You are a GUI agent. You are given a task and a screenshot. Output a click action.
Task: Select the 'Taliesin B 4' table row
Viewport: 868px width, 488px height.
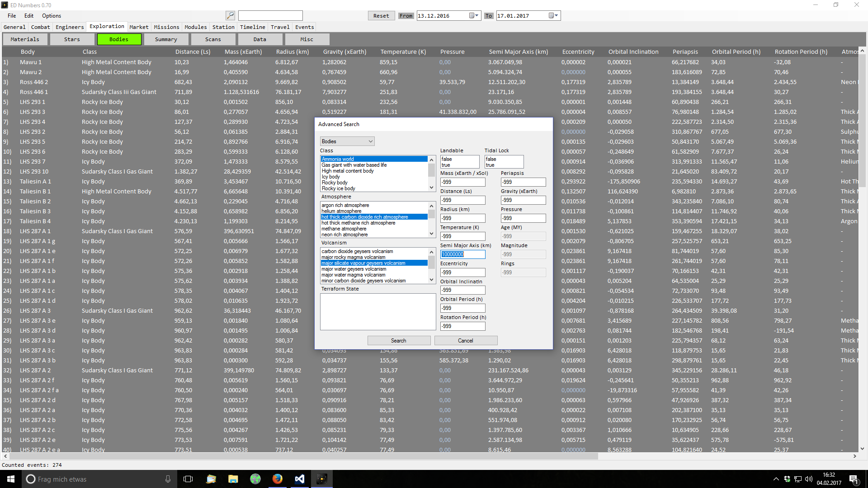[429, 221]
